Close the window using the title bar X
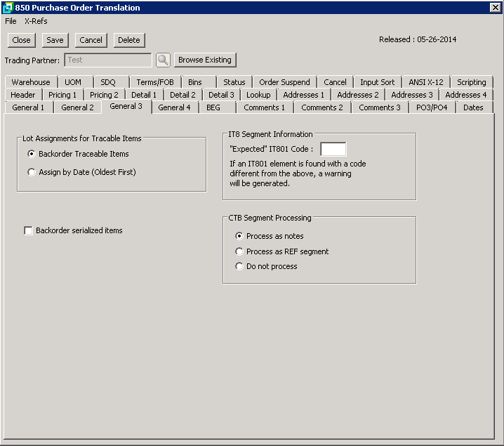 [x=495, y=8]
